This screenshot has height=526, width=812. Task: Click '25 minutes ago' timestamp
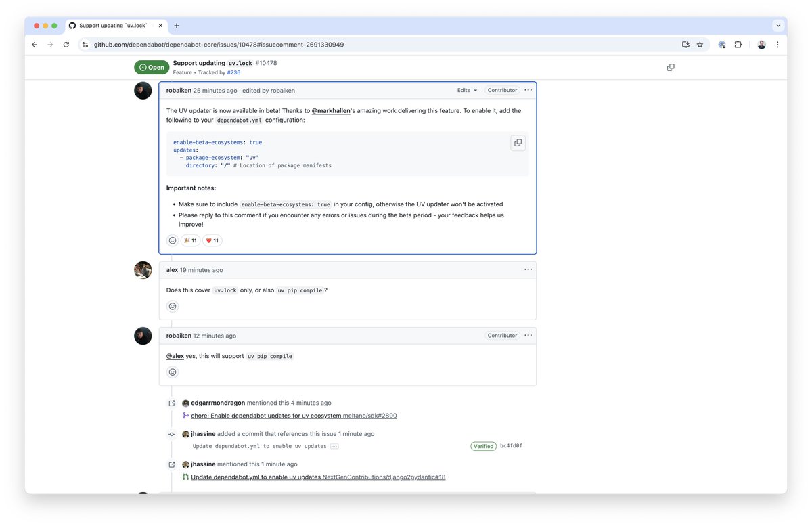coord(215,91)
